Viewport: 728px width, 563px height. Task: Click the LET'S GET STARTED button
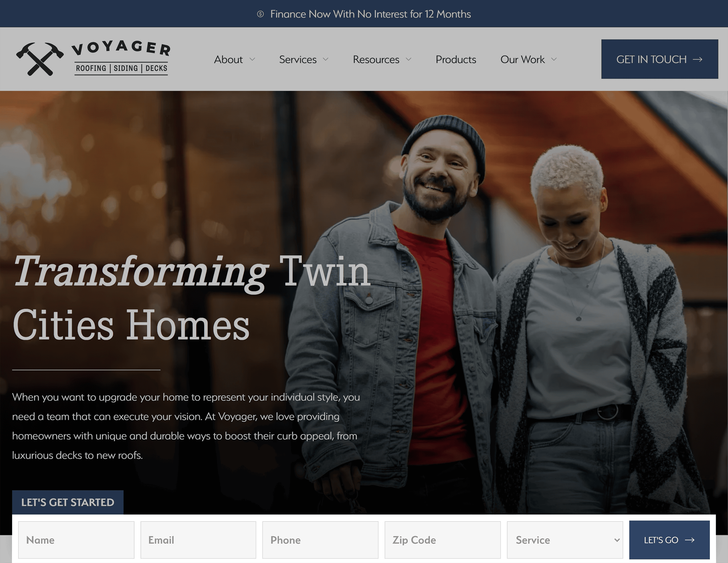point(67,502)
